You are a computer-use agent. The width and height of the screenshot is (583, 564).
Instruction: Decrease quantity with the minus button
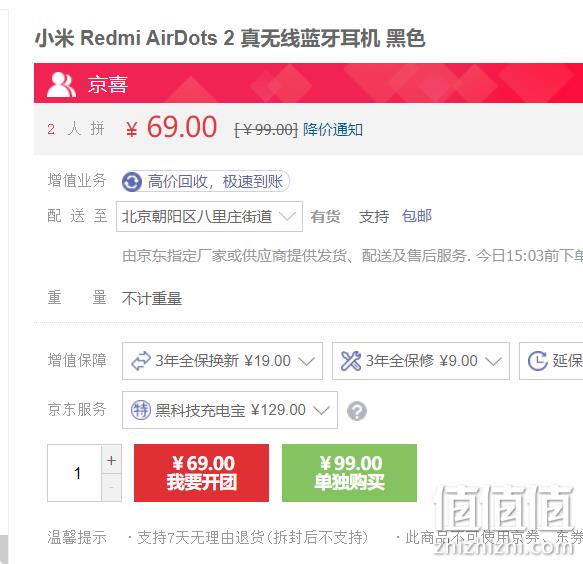pos(112,487)
